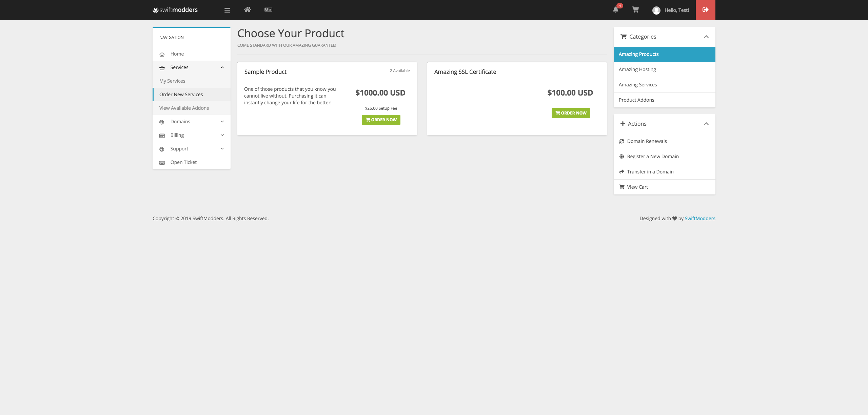Click the hamburger menu icon in top bar

(227, 10)
